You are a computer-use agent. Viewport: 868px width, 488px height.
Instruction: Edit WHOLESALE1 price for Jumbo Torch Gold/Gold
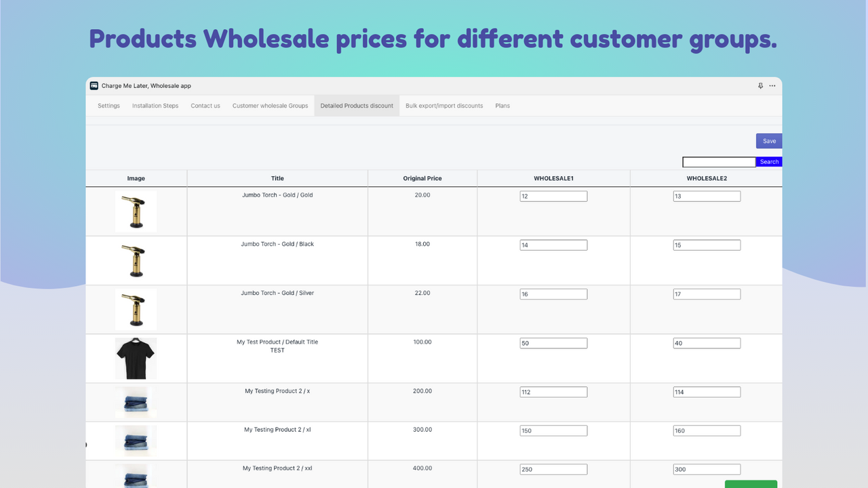tap(553, 196)
